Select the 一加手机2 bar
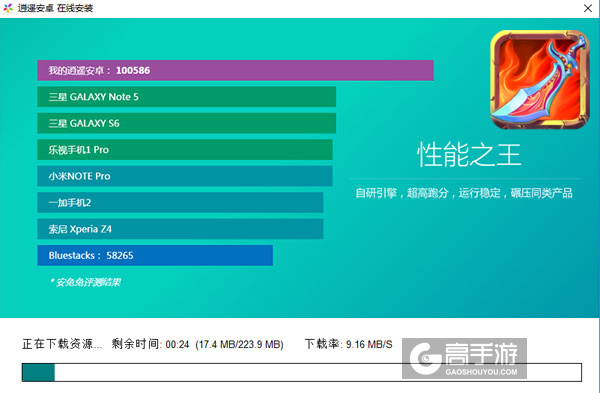Image resolution: width=600 pixels, height=393 pixels. (x=180, y=202)
